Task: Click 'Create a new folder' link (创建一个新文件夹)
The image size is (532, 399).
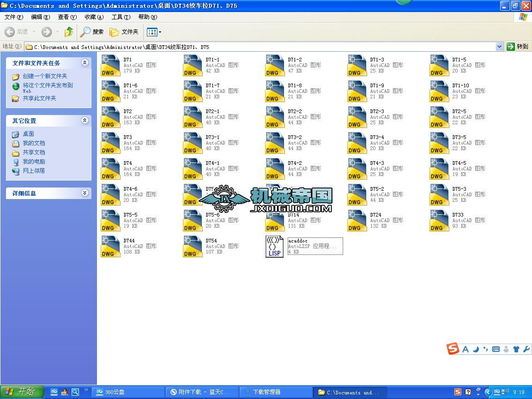Action: (x=45, y=76)
